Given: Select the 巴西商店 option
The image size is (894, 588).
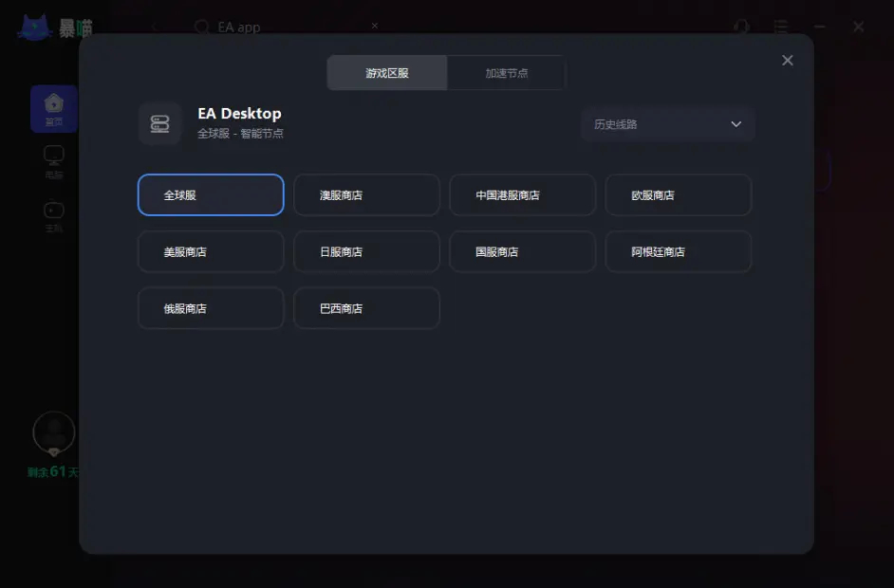Looking at the screenshot, I should point(366,307).
